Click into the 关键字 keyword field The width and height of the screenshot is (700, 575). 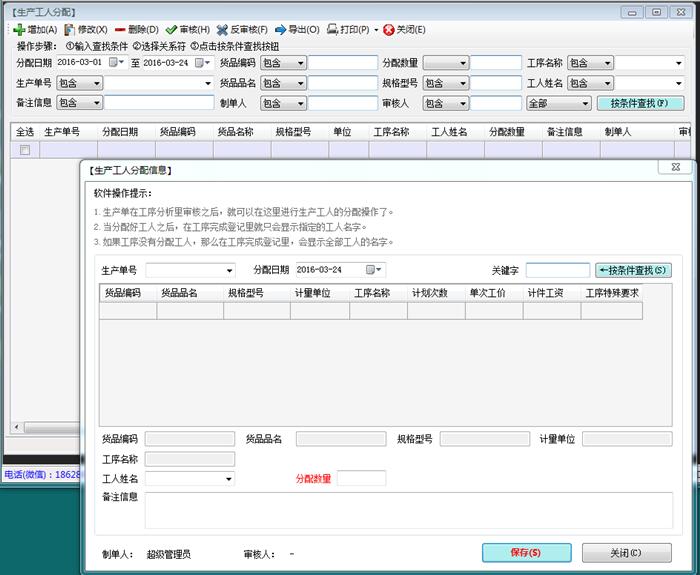557,270
